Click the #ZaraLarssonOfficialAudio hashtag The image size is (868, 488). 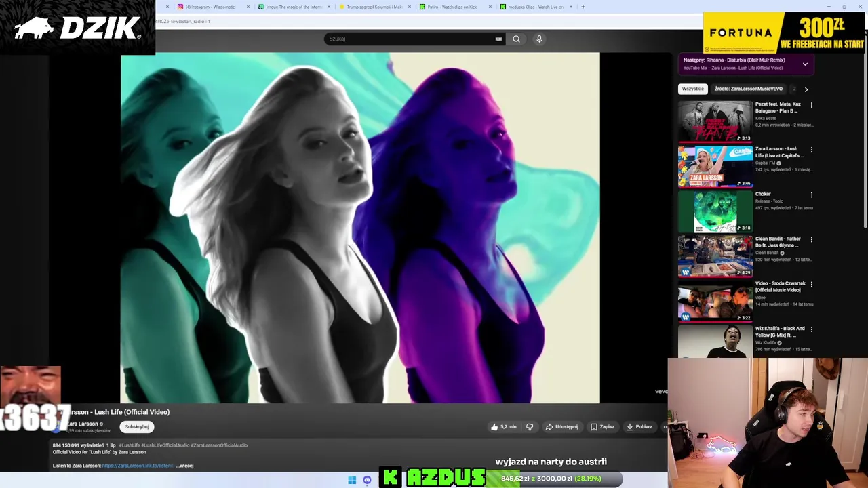pyautogui.click(x=219, y=445)
